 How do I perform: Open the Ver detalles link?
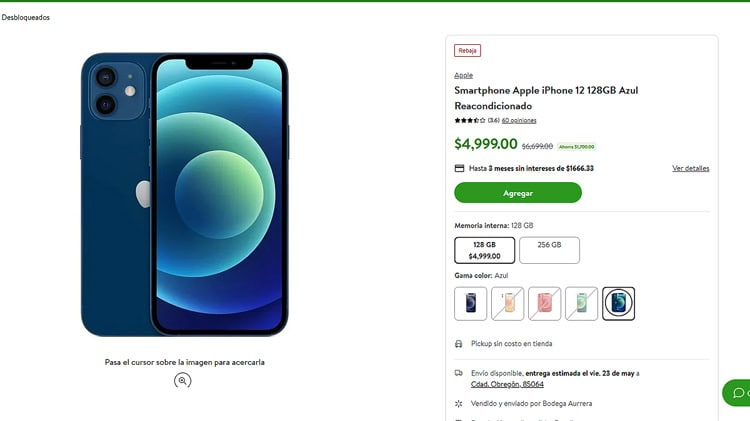click(690, 168)
